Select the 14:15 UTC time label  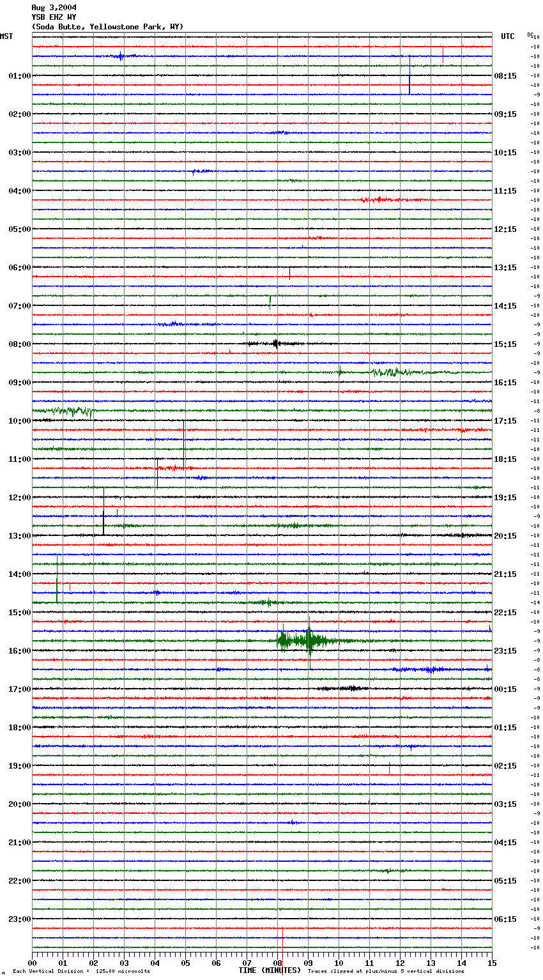pyautogui.click(x=505, y=306)
